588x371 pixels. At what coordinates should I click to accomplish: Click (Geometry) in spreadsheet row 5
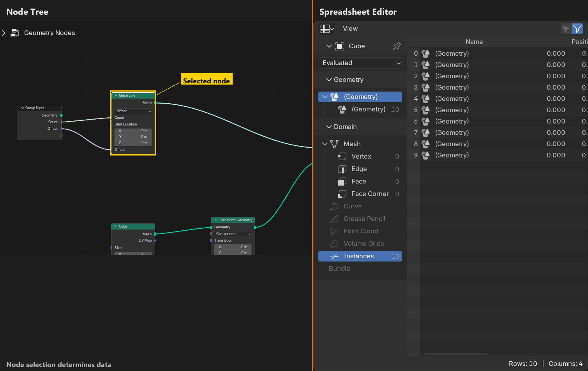452,110
